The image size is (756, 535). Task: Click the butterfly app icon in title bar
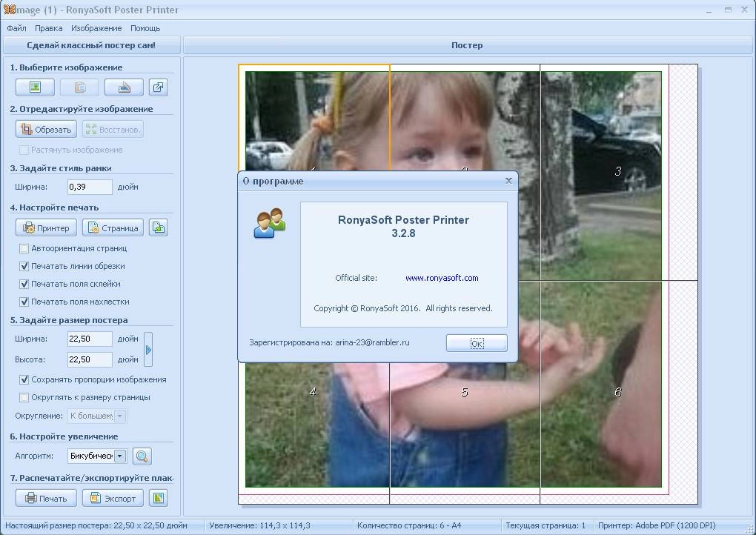(x=9, y=9)
